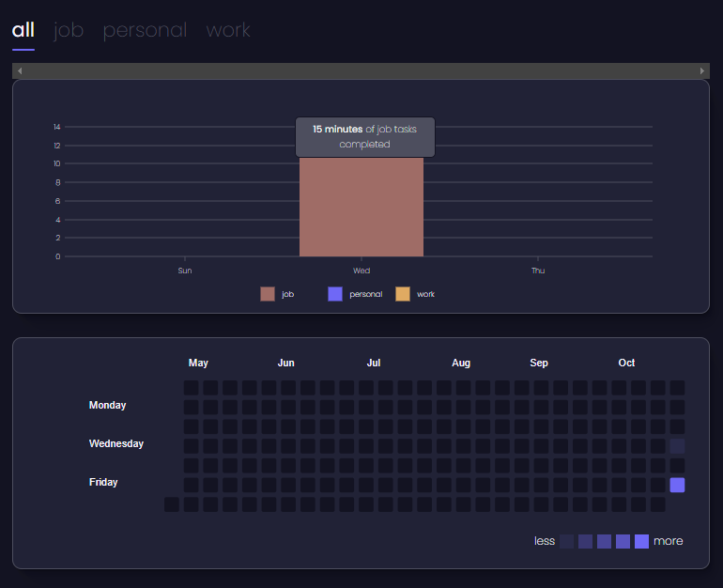Click the faint purple heatmap cell in Wednesday row

pyautogui.click(x=677, y=446)
